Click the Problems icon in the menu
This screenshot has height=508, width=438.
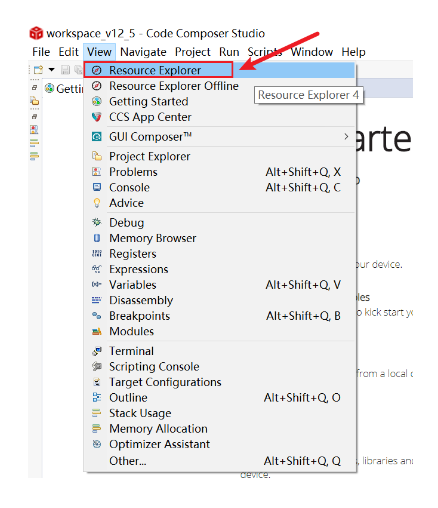tap(97, 172)
